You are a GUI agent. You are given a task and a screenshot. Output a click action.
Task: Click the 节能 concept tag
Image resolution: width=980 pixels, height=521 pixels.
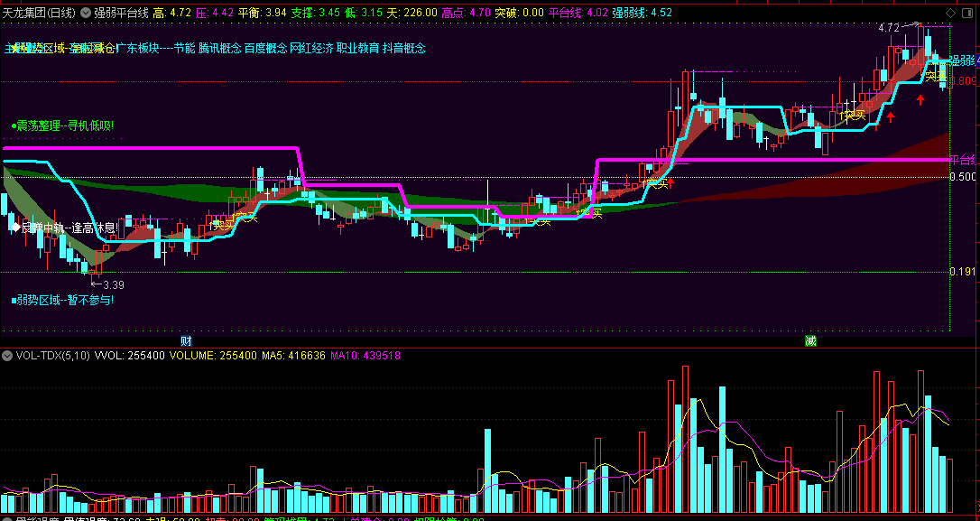(x=184, y=48)
